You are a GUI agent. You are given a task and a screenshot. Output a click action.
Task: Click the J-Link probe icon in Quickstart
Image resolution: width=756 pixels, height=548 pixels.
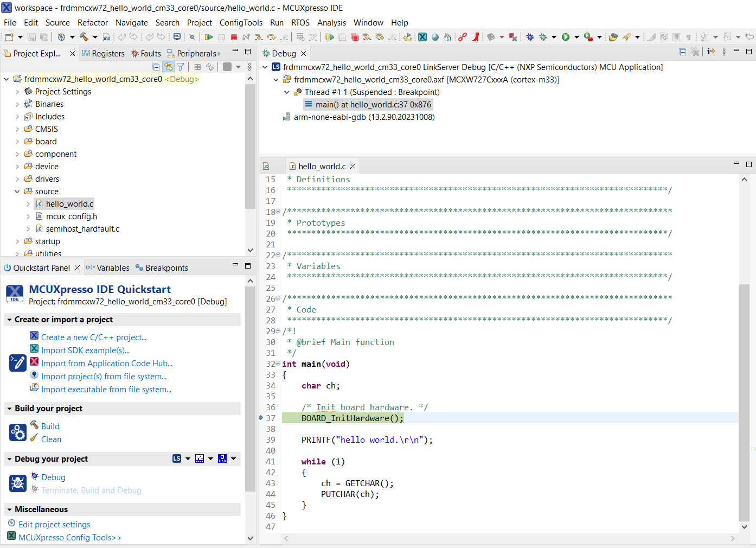222,459
